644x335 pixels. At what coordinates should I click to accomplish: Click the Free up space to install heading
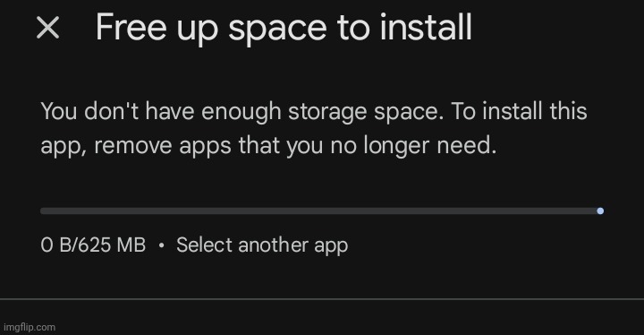tap(284, 28)
